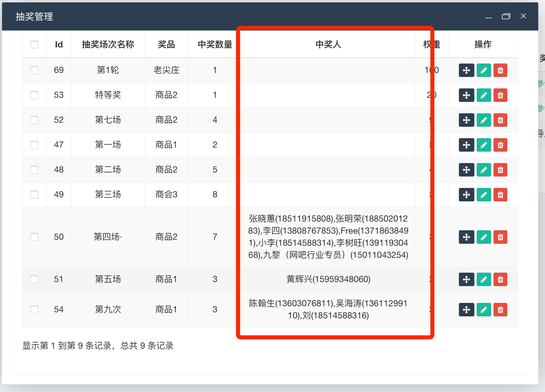Image resolution: width=545 pixels, height=392 pixels.
Task: Click the move icon for 第九次 row
Action: point(466,310)
